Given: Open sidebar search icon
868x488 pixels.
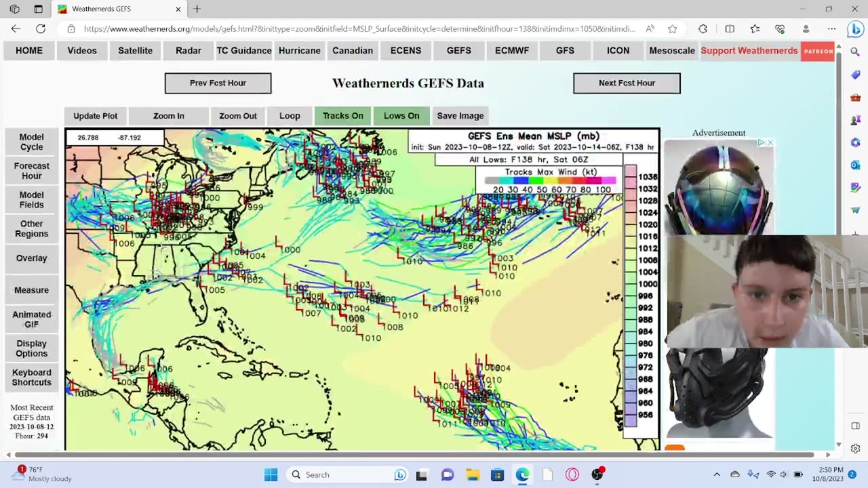Looking at the screenshot, I should [855, 52].
